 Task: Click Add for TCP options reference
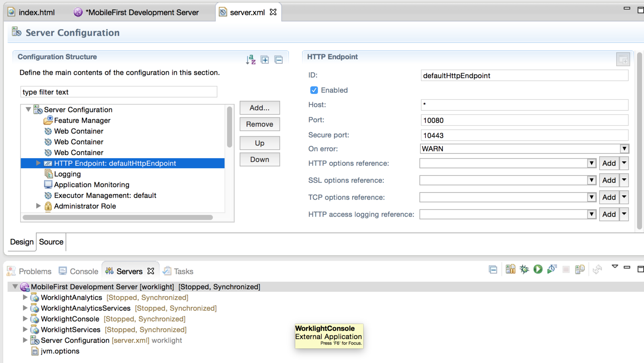[609, 197]
